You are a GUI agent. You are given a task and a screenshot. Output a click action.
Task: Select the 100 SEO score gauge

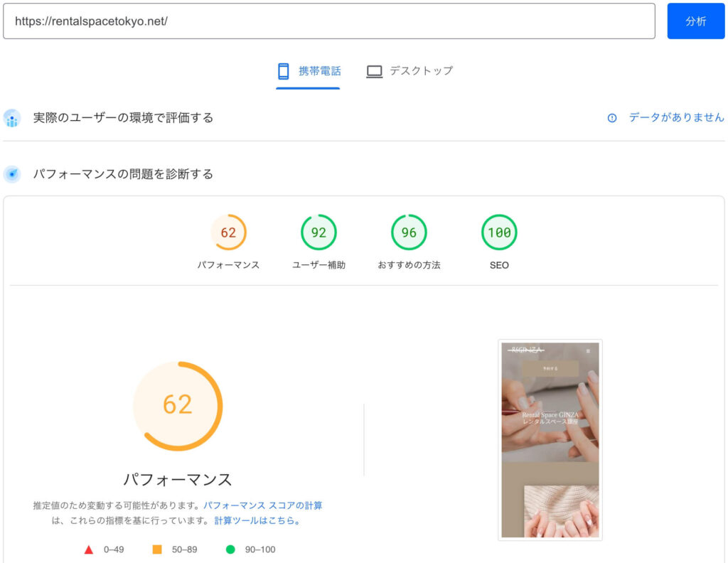point(499,233)
